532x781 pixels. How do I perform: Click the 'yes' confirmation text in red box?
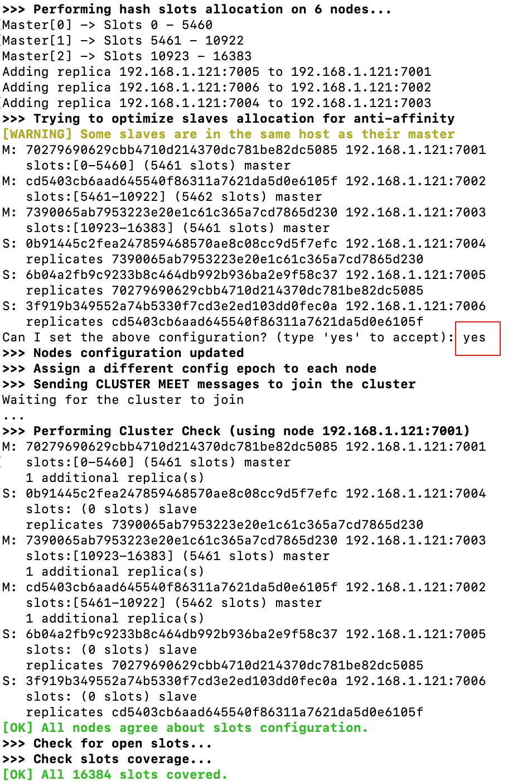point(474,338)
